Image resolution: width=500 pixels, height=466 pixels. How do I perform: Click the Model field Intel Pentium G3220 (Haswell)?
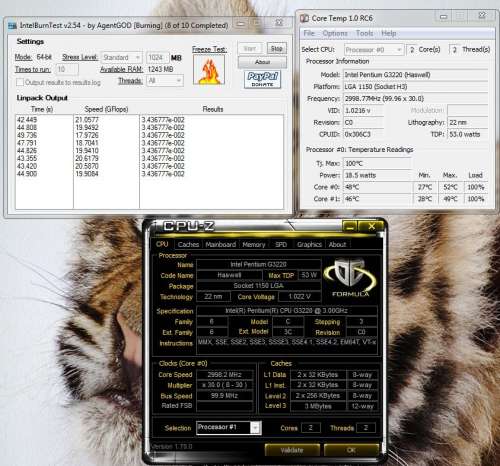416,75
